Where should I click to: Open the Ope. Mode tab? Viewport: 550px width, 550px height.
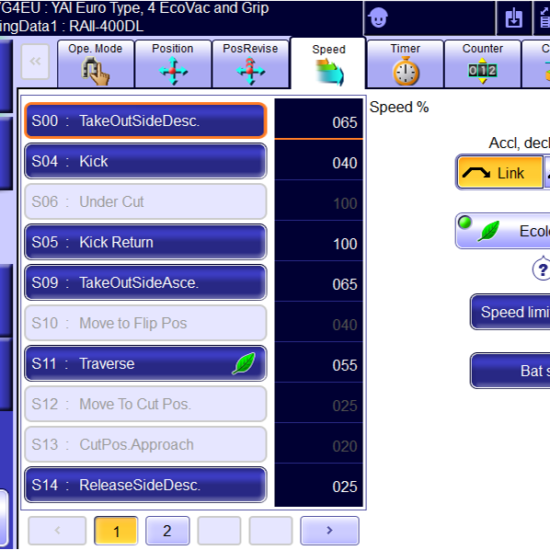tap(96, 64)
